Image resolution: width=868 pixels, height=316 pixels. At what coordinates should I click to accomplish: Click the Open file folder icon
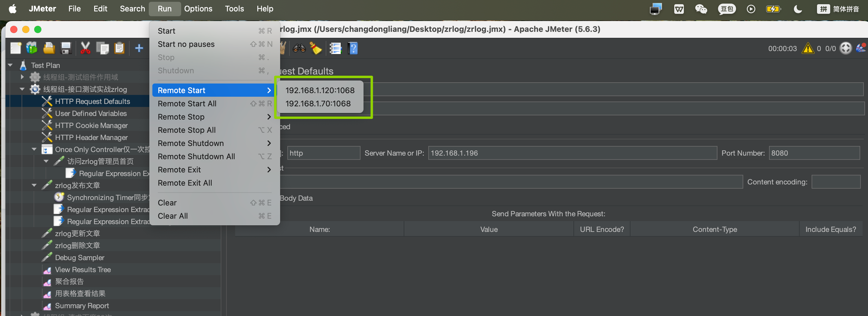(49, 48)
